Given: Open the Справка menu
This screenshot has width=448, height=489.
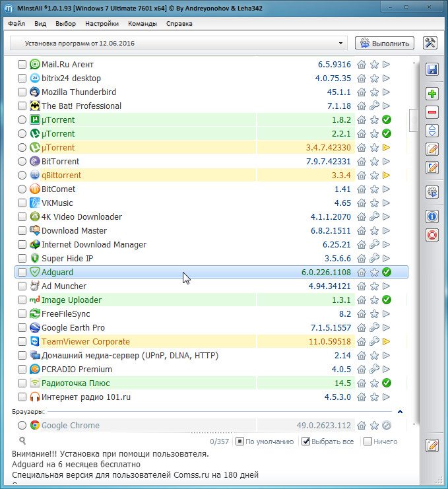Looking at the screenshot, I should point(179,24).
